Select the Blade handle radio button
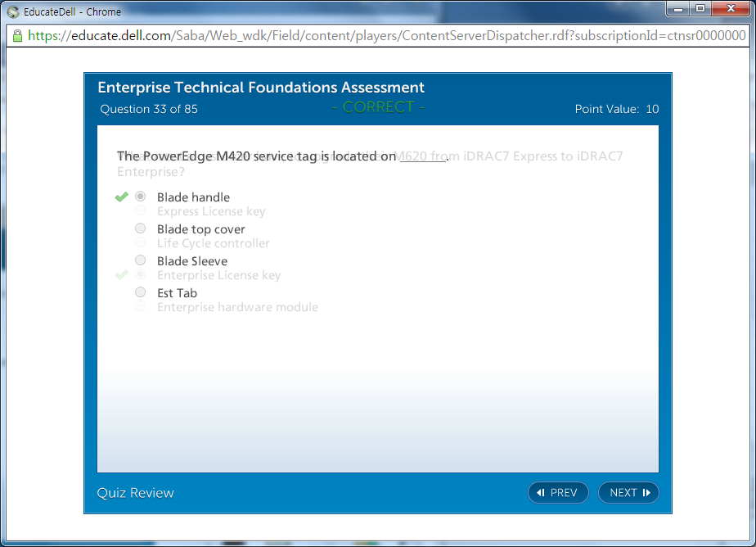 141,197
